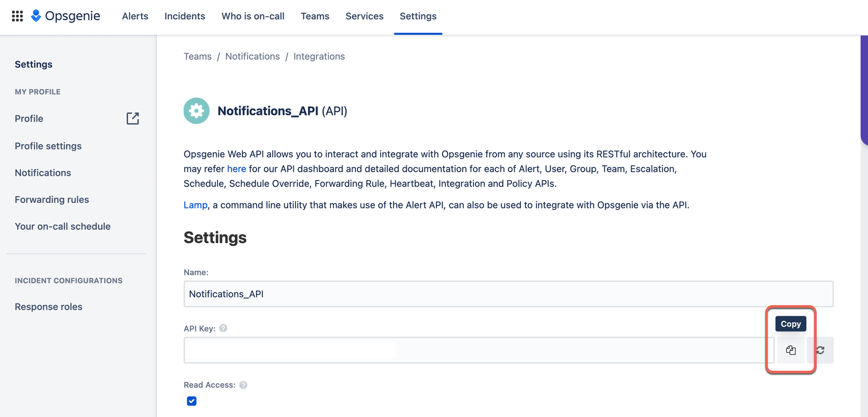
Task: Click the Notifications breadcrumb
Action: [x=253, y=56]
